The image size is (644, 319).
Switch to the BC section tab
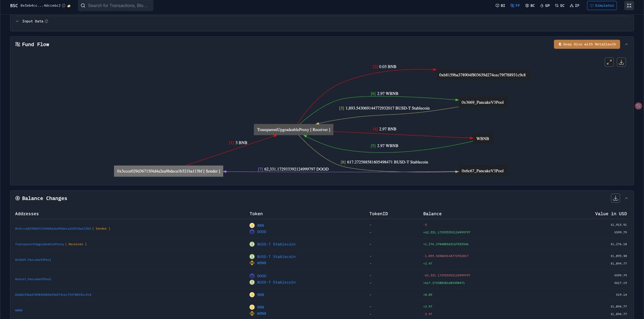530,5
